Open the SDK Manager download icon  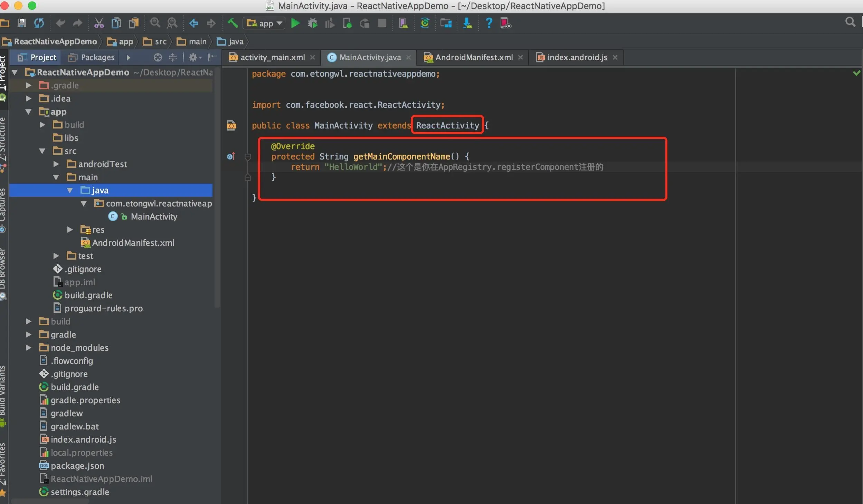pyautogui.click(x=467, y=23)
